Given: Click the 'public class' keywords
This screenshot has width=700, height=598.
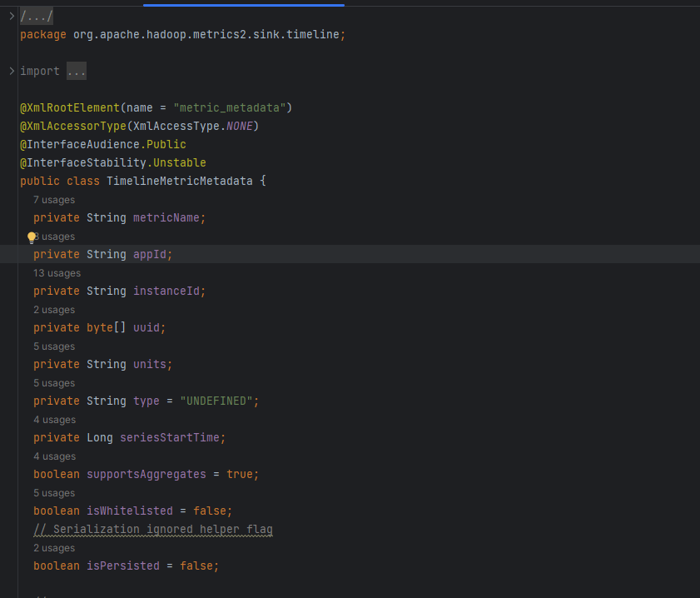Looking at the screenshot, I should [60, 181].
